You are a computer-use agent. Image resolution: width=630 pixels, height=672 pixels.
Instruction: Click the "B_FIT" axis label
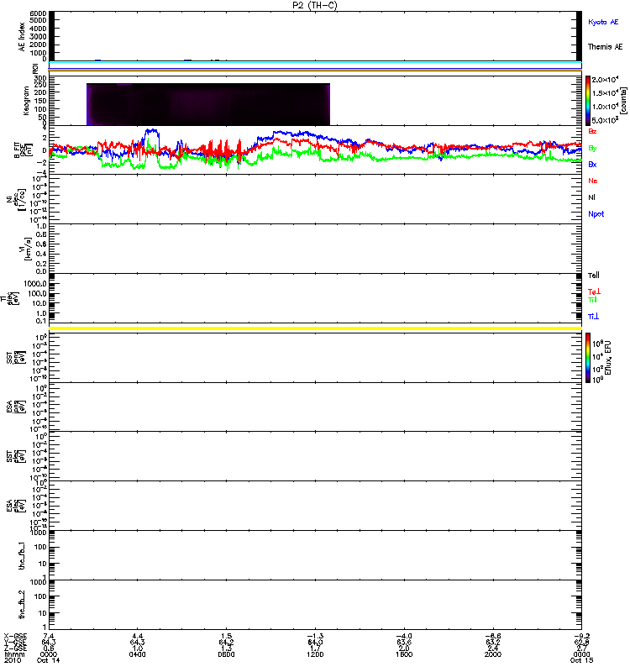coord(18,150)
